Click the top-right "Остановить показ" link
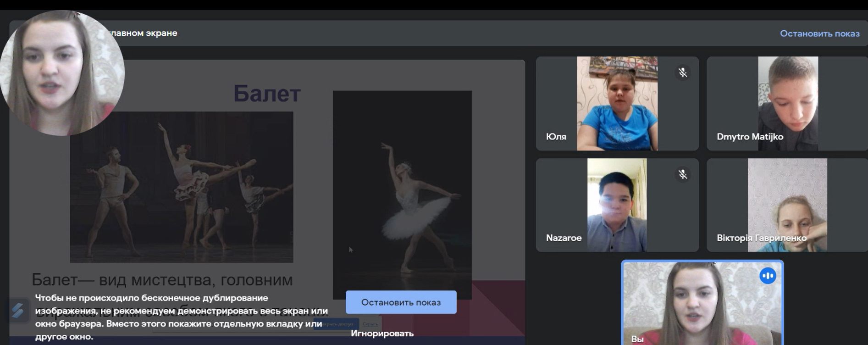Image resolution: width=868 pixels, height=345 pixels. 819,33
